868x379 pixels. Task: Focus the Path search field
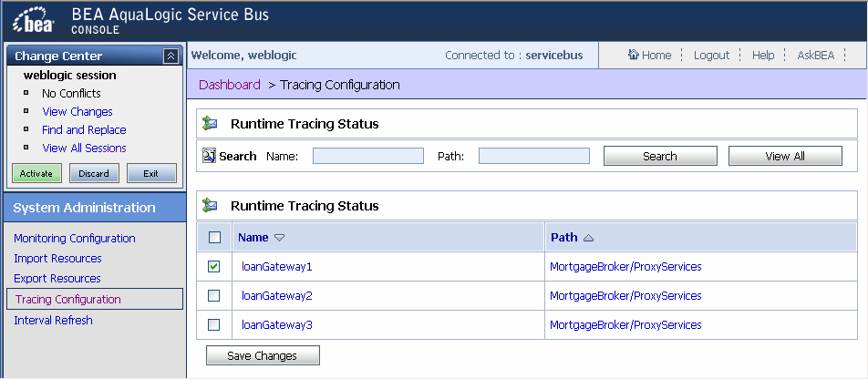(534, 156)
